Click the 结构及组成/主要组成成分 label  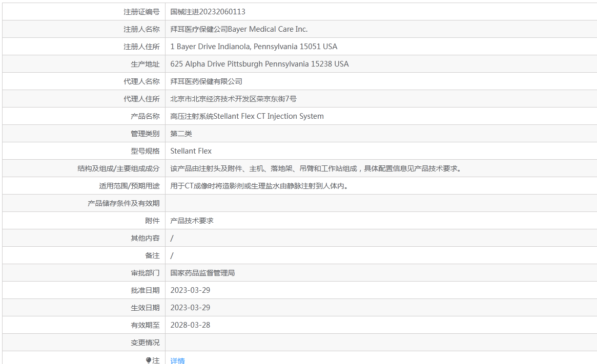118,168
